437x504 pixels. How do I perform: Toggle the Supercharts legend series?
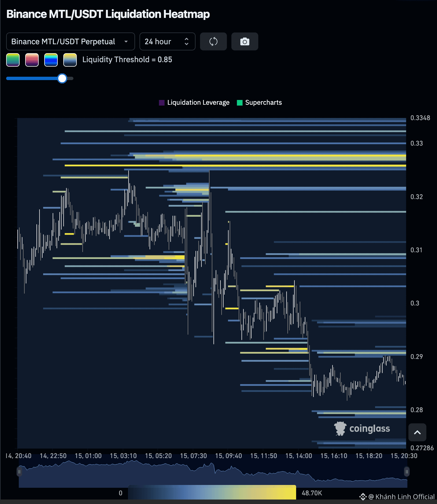point(259,102)
